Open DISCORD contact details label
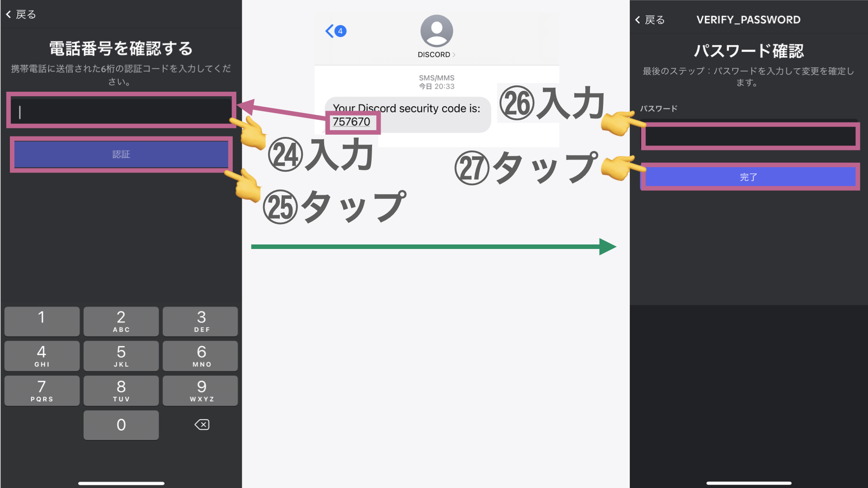868x488 pixels. click(436, 55)
